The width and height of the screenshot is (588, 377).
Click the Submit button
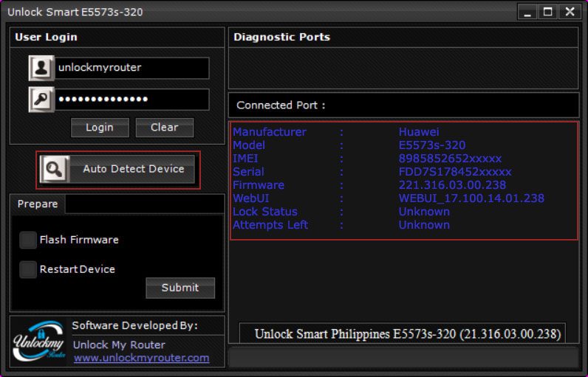(x=180, y=288)
